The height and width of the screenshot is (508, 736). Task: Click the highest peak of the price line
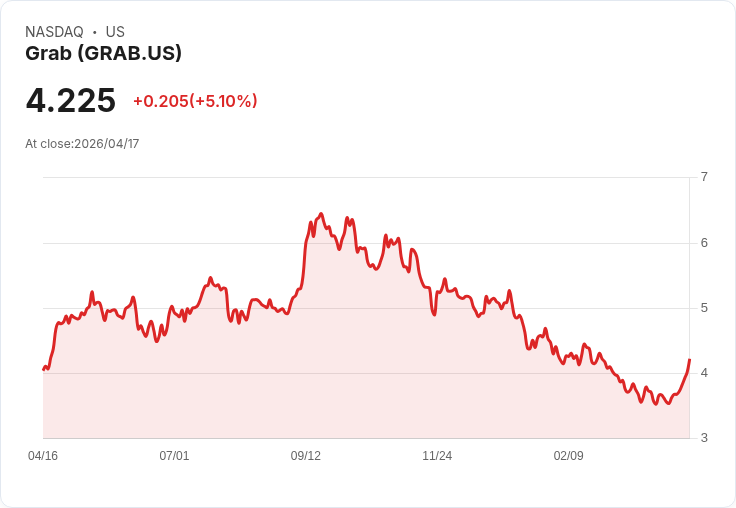(x=321, y=214)
